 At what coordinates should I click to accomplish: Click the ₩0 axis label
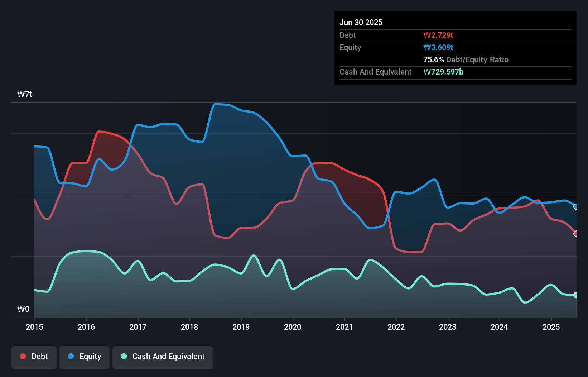point(23,309)
